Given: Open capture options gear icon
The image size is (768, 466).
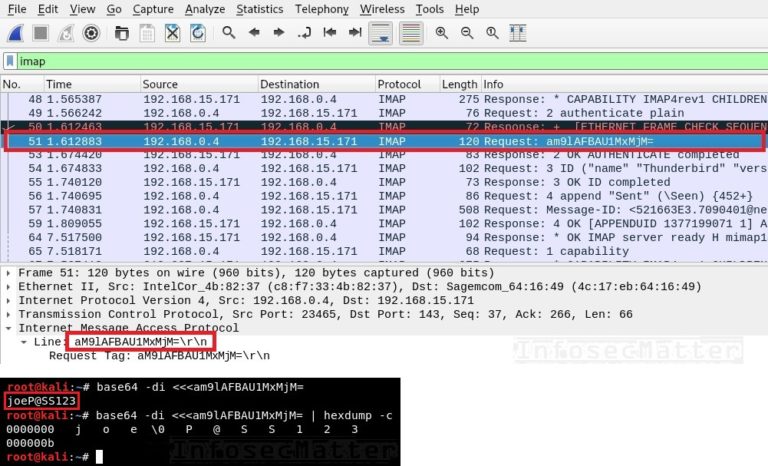Looking at the screenshot, I should (x=91, y=33).
